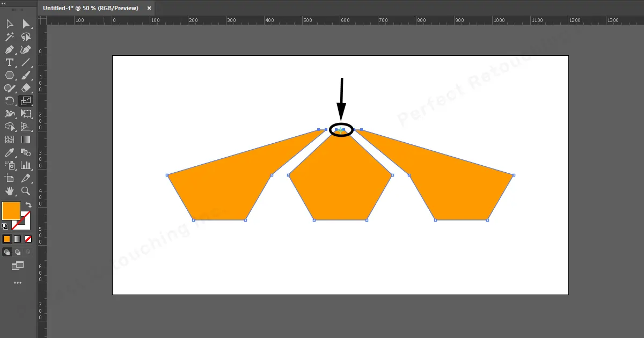Swap fill and stroke colors
The width and height of the screenshot is (644, 338).
pyautogui.click(x=28, y=204)
